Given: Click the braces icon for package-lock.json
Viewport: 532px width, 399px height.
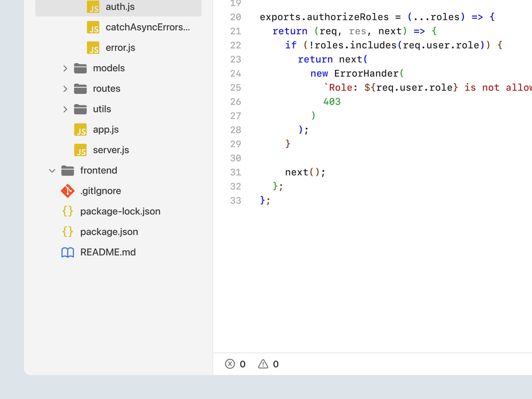Looking at the screenshot, I should click(x=68, y=211).
